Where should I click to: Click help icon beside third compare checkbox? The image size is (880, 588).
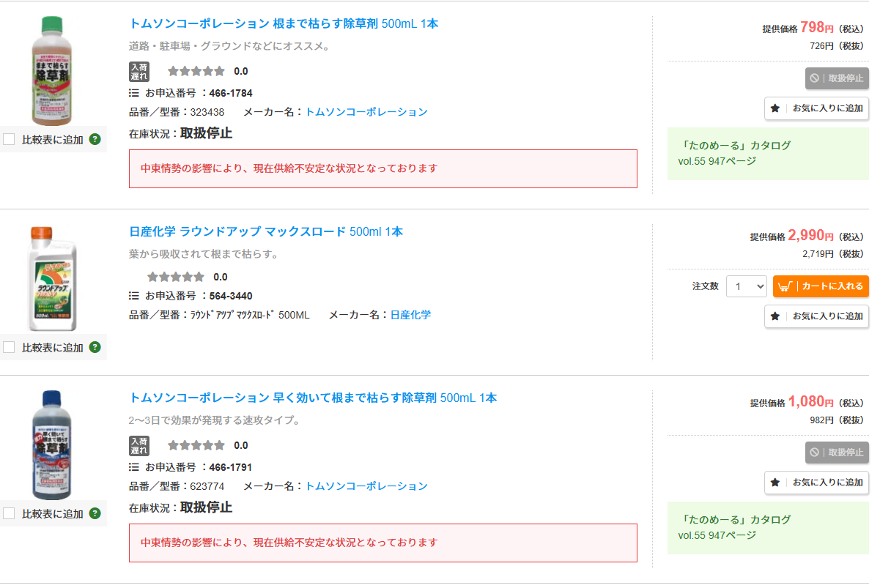[95, 513]
